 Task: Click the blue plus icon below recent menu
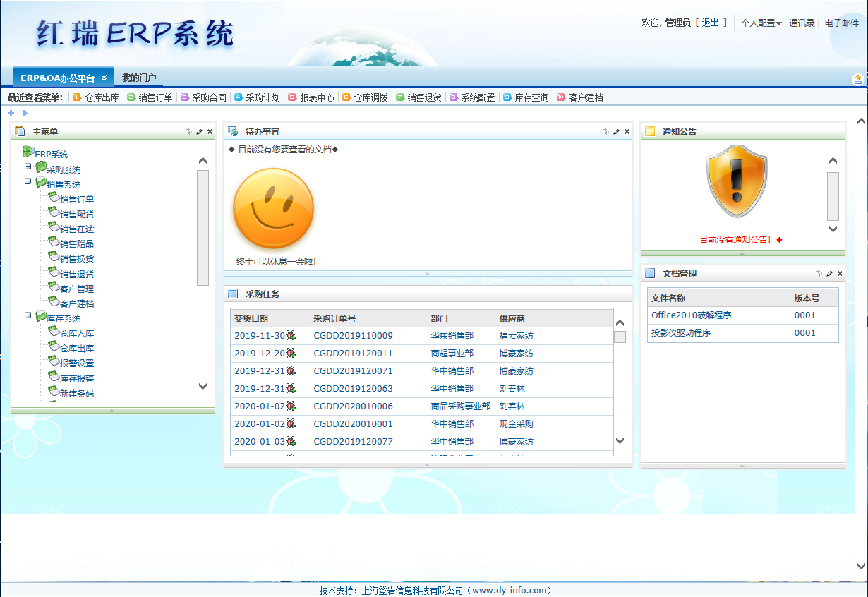(x=11, y=113)
